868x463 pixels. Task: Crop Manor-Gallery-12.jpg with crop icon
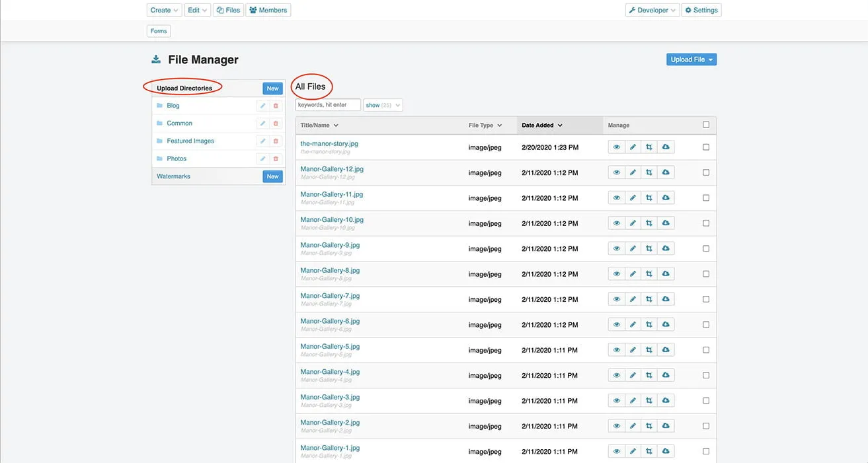[x=649, y=172]
